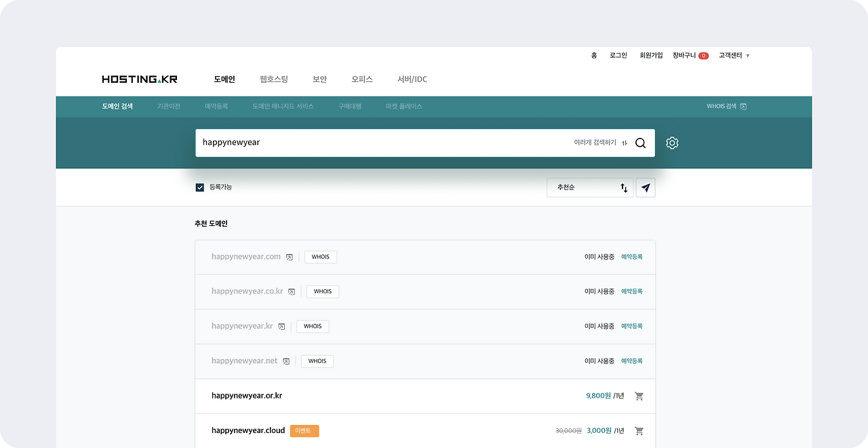Open the 추천순 sort dropdown

(x=590, y=187)
